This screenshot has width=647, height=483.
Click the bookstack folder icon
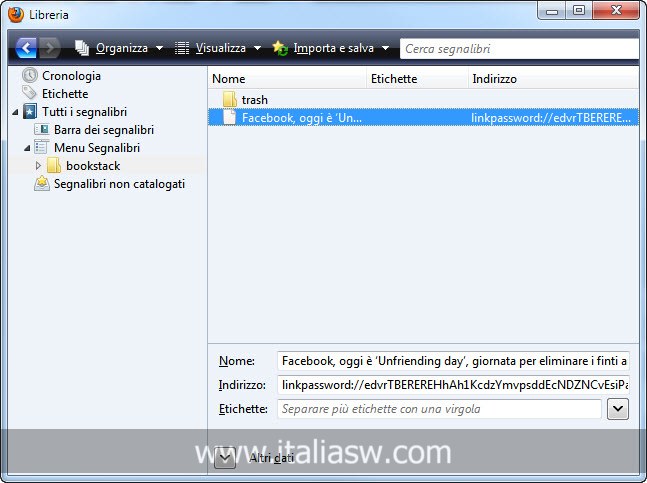(x=54, y=165)
